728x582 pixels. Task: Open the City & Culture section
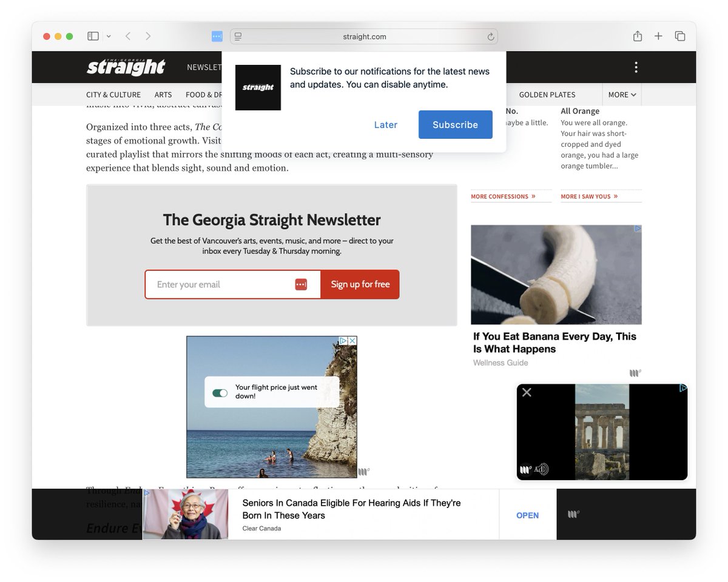click(x=113, y=95)
